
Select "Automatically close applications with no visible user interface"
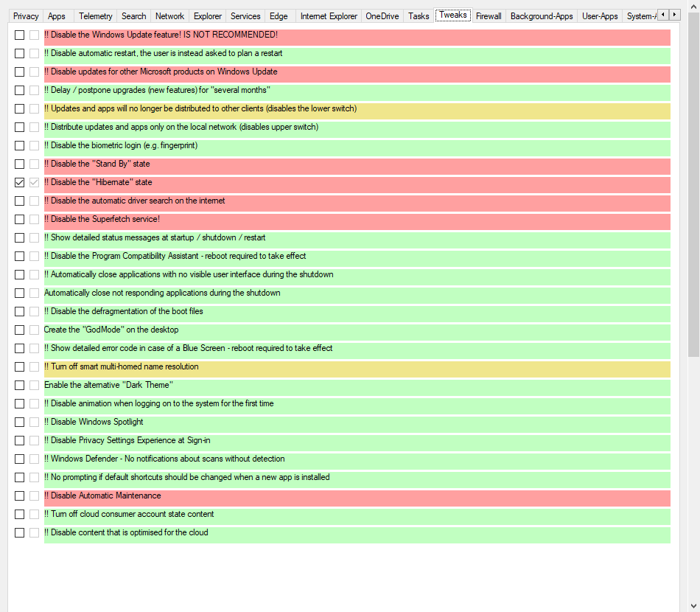click(x=357, y=277)
